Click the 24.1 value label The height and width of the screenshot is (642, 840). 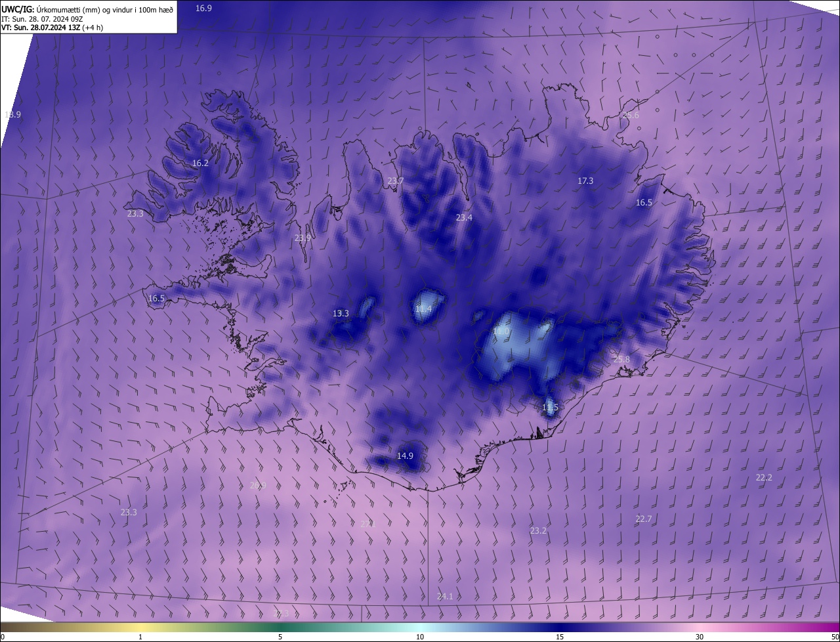[445, 596]
